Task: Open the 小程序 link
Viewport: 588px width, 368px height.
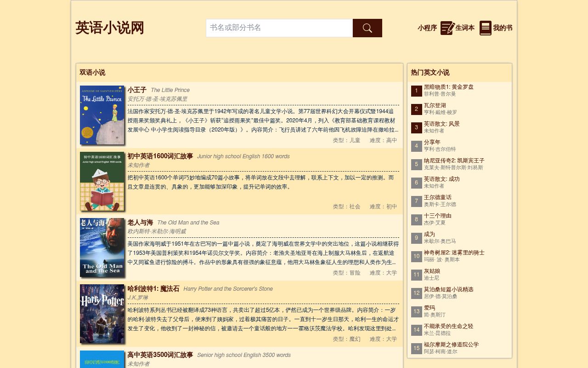Action: pos(427,28)
